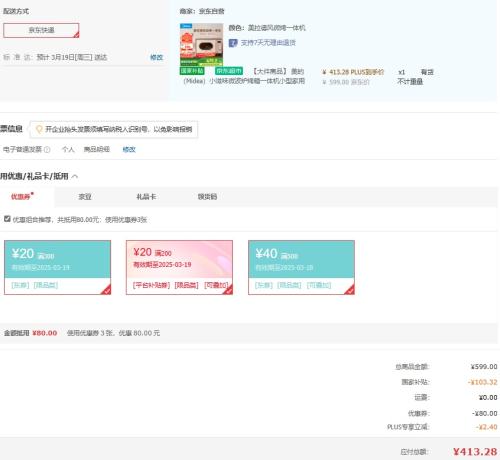
Task: Deselect the teal ¥40 满300 coupon
Action: [301, 268]
